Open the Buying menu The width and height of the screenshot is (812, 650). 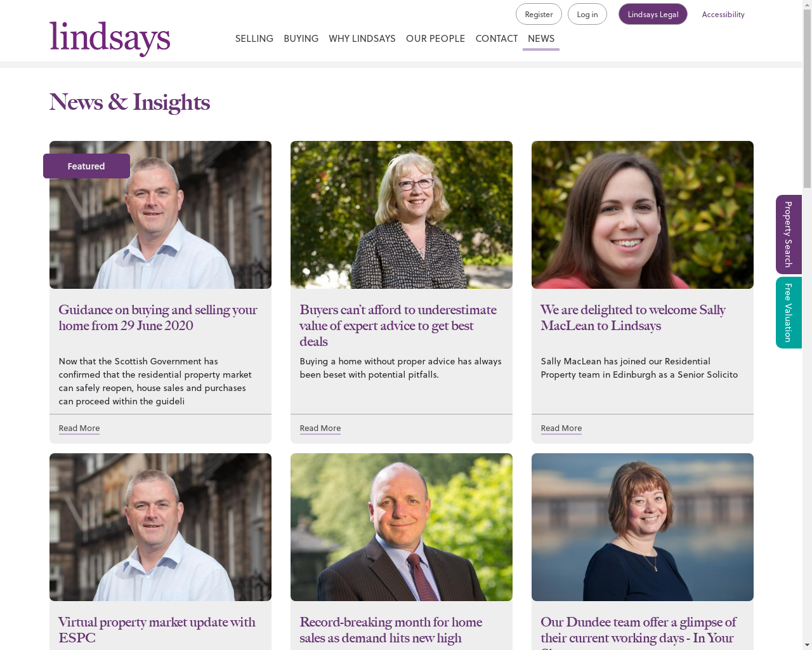tap(301, 39)
